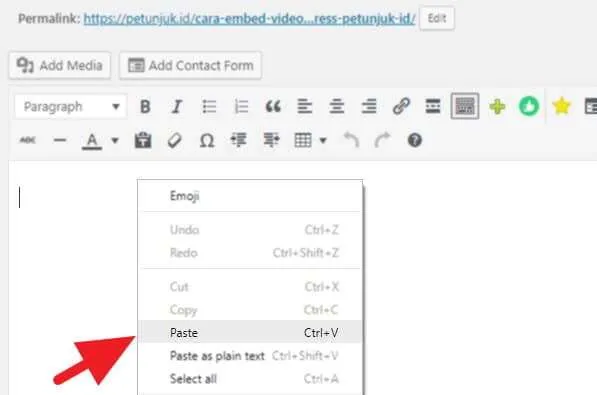Redo the edit in toolbar
597x395 pixels.
coord(382,140)
